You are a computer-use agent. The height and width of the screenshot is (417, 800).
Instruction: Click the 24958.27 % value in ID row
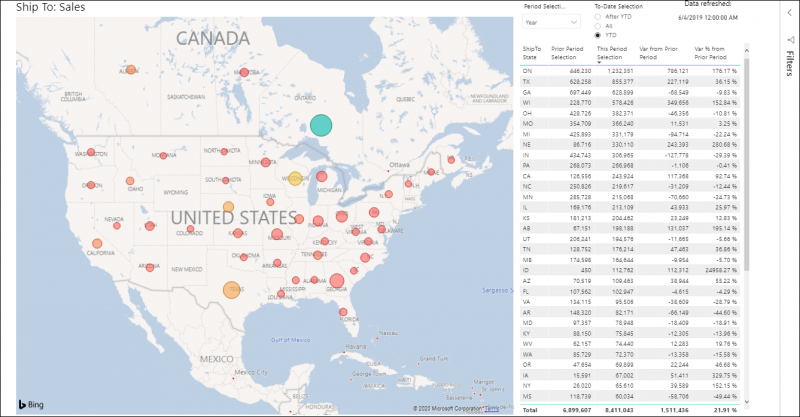point(721,271)
